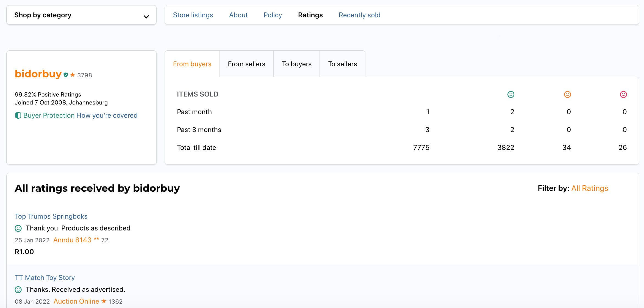The height and width of the screenshot is (308, 644).
Task: Click the Buyer Protection shield icon
Action: pos(18,116)
